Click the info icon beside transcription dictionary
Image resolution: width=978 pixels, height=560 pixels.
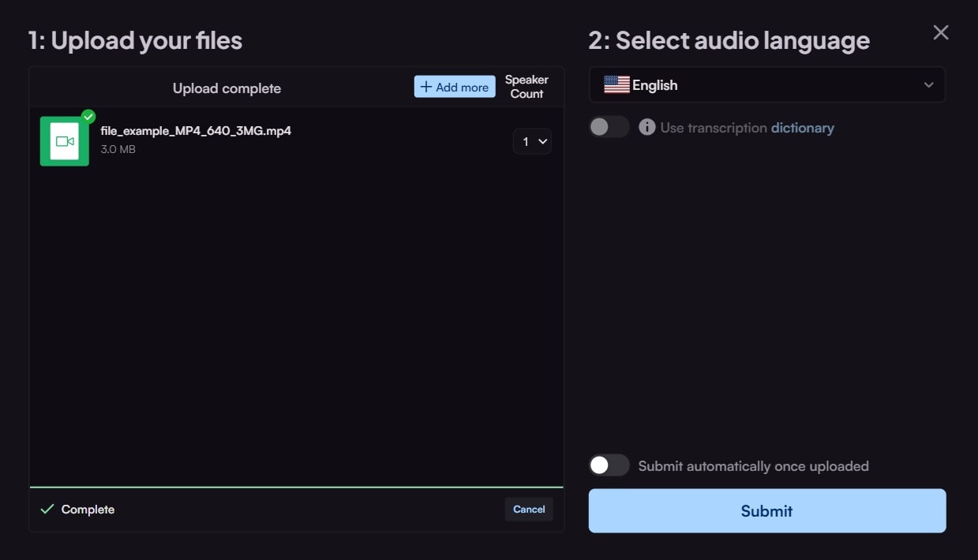point(647,127)
